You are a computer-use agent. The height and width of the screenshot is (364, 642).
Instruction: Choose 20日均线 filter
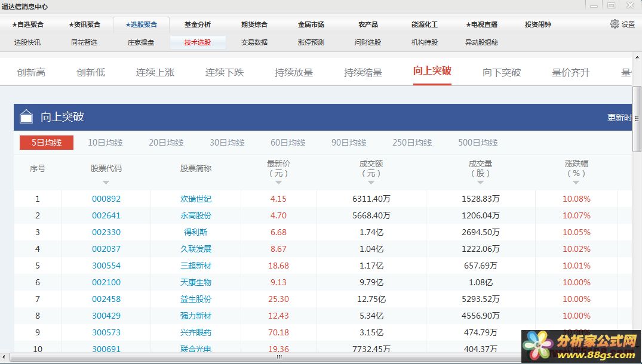pos(166,143)
